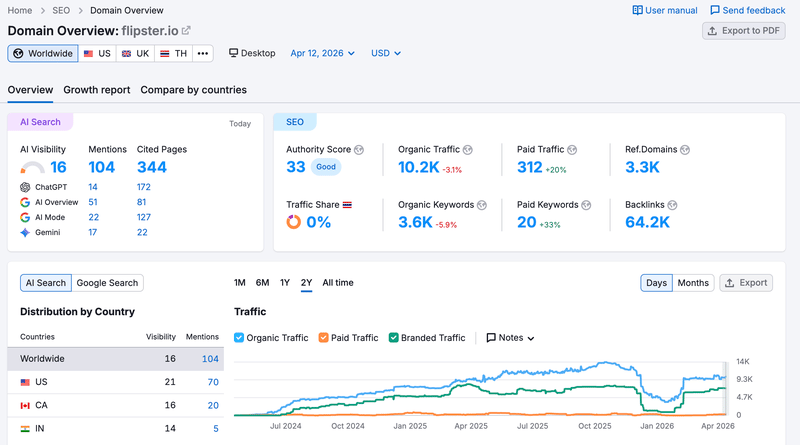
Task: Select All time range
Action: pyautogui.click(x=338, y=283)
